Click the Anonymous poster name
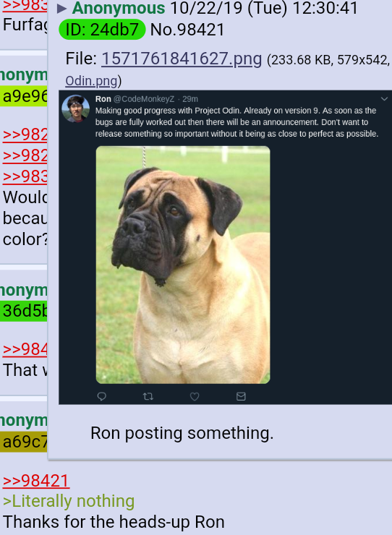The height and width of the screenshot is (535, 392). [119, 8]
